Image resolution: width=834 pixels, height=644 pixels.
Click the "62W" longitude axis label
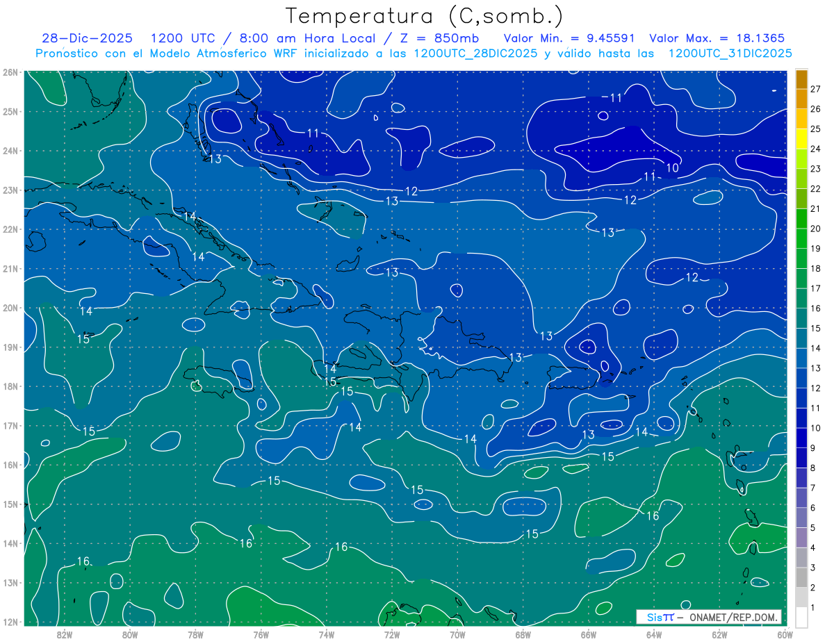[719, 634]
